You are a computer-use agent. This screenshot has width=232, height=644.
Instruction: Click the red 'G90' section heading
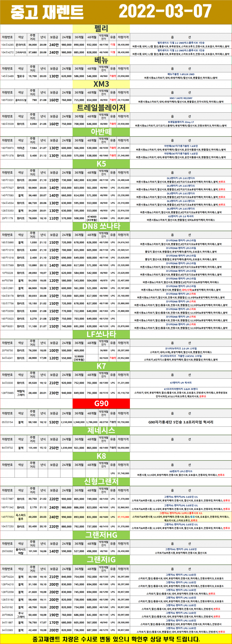coord(101,403)
